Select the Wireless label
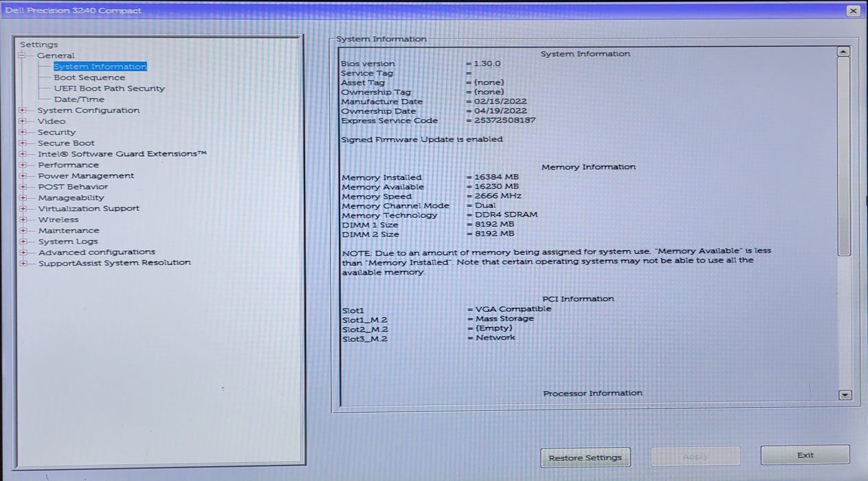The width and height of the screenshot is (868, 481). pos(58,220)
